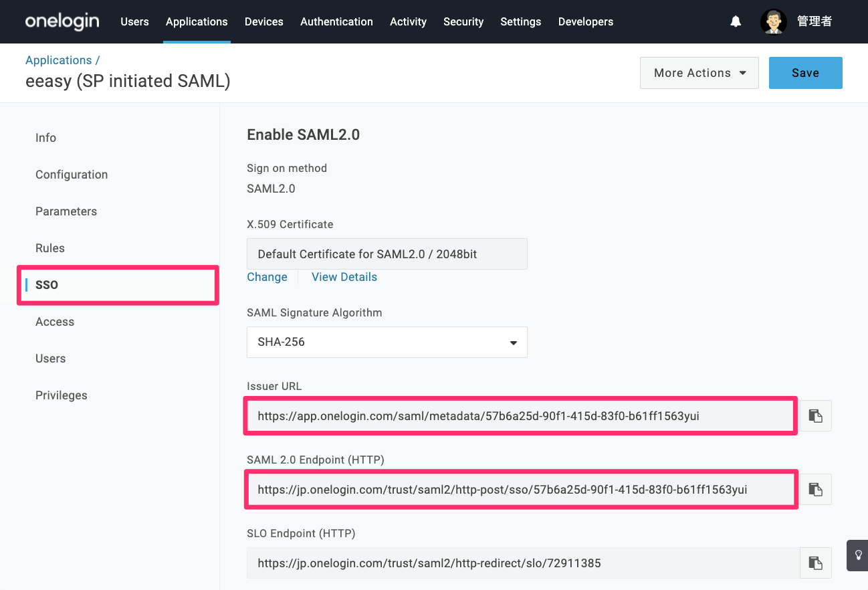Open the lightbulb help widget

(858, 555)
